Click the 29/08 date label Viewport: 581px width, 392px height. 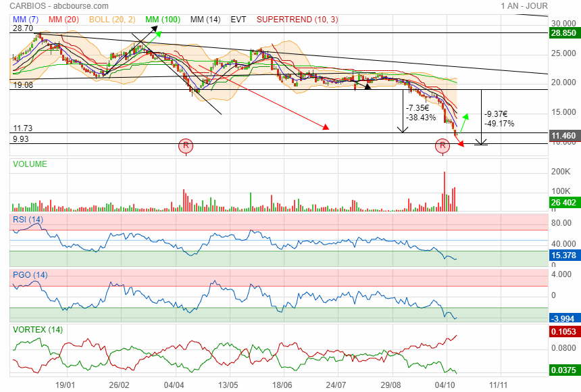tap(390, 385)
